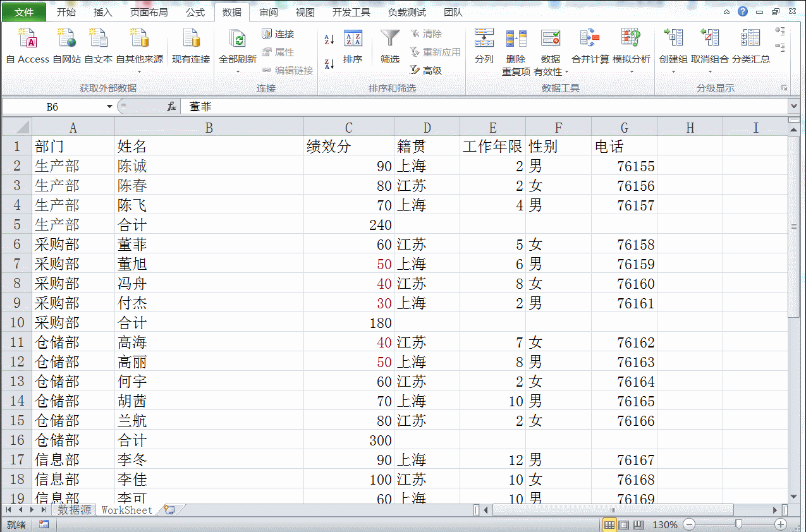Click the vertical scrollbar thumb
The width and height of the screenshot is (806, 532).
coord(794,226)
